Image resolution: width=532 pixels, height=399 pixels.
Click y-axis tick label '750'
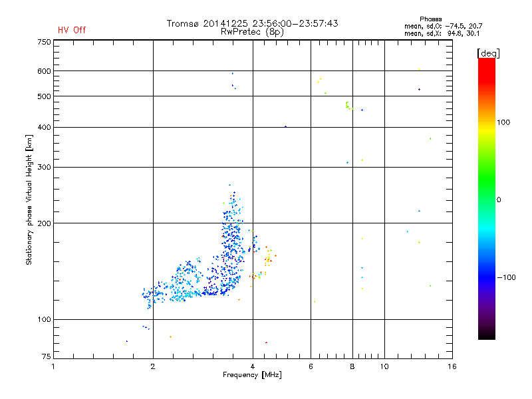tap(45, 42)
